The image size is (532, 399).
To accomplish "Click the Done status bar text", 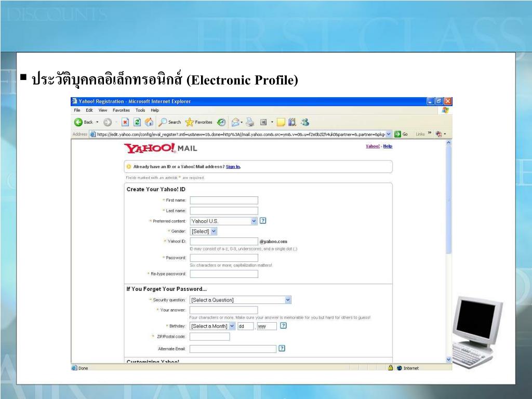I will click(83, 368).
